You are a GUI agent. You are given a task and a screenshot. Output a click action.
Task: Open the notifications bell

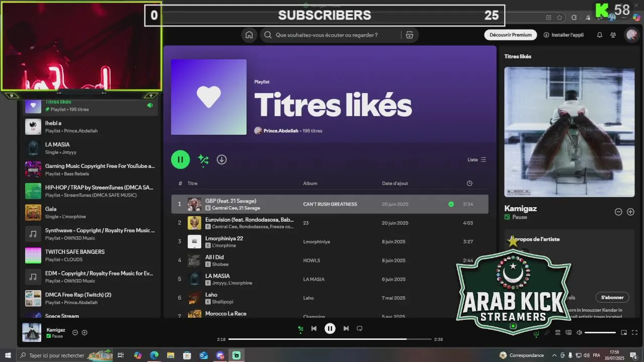click(x=599, y=35)
